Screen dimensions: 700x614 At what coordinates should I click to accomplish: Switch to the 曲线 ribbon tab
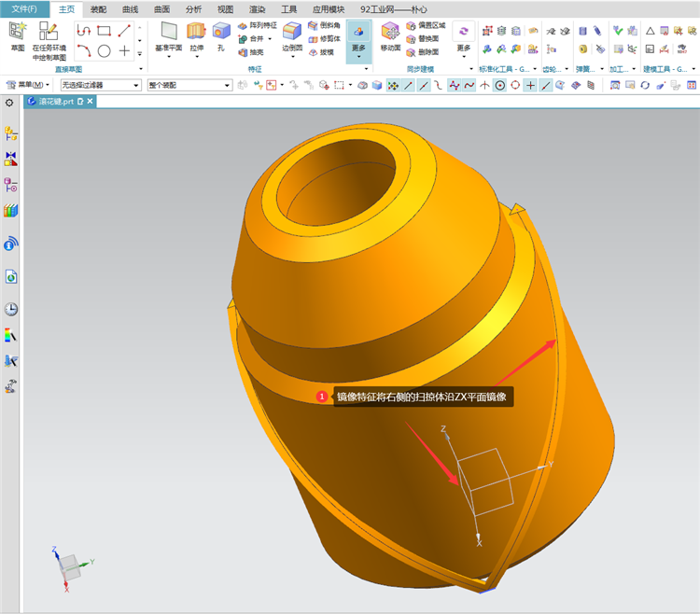point(131,9)
